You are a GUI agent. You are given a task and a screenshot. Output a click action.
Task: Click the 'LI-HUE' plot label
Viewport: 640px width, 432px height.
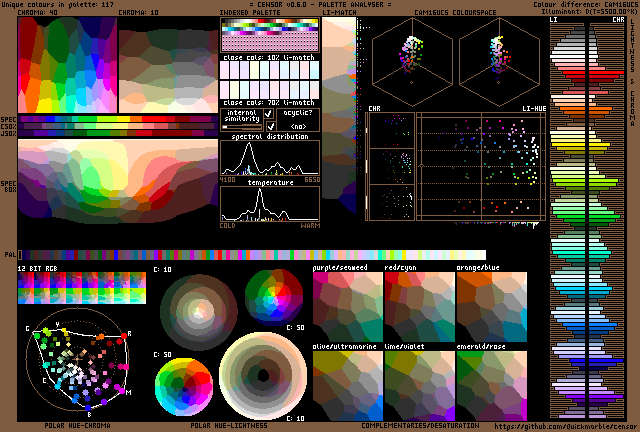pyautogui.click(x=534, y=109)
